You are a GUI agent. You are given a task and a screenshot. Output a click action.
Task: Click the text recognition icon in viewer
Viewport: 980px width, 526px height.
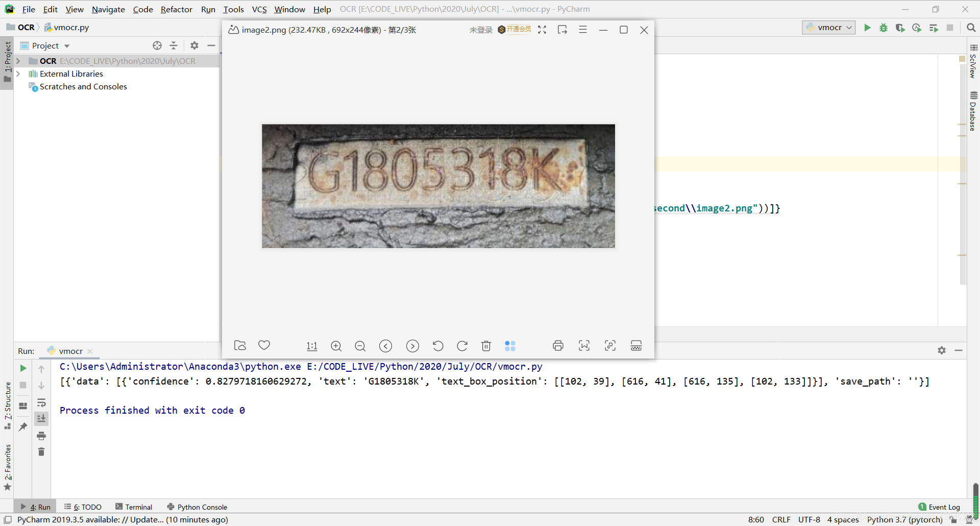(610, 346)
